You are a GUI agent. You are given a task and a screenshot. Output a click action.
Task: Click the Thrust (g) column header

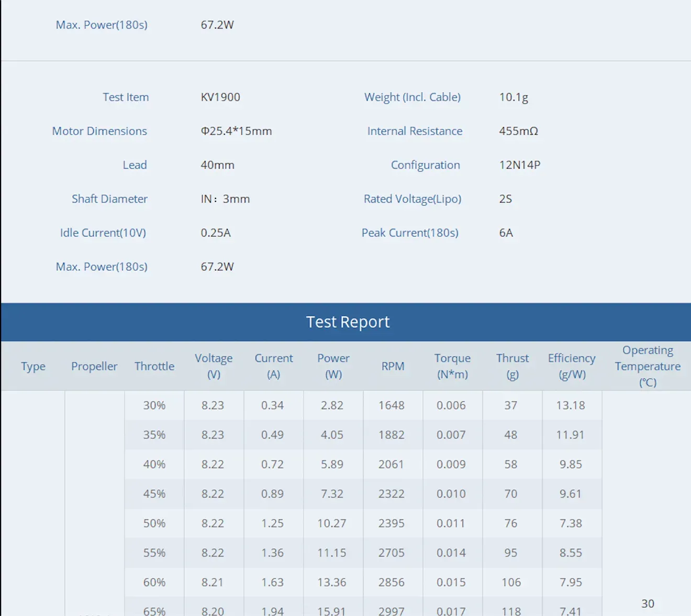[512, 366]
